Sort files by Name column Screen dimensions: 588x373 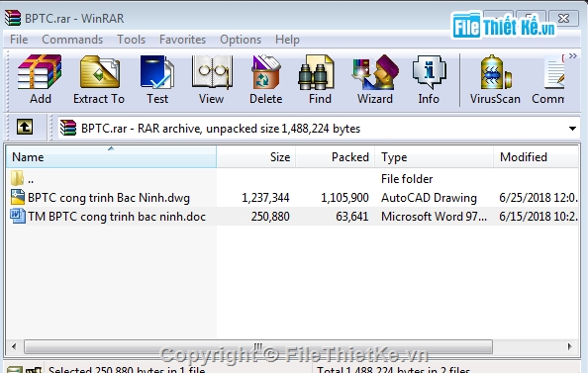(111, 156)
